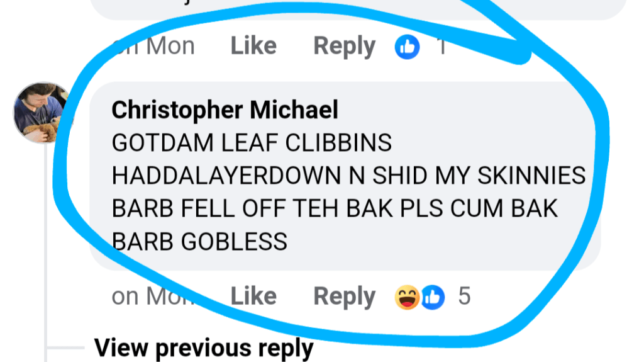
Task: Open Christopher Michael's profile picture
Action: click(x=43, y=112)
